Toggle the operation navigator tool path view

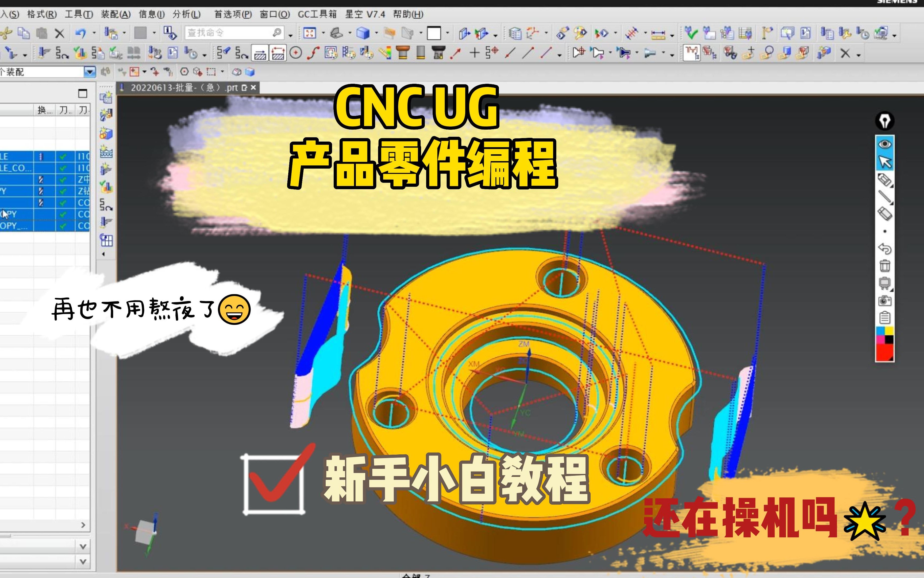point(691,53)
